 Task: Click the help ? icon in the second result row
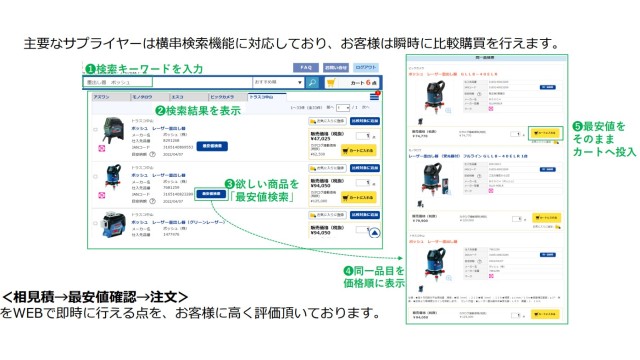[x=152, y=201]
